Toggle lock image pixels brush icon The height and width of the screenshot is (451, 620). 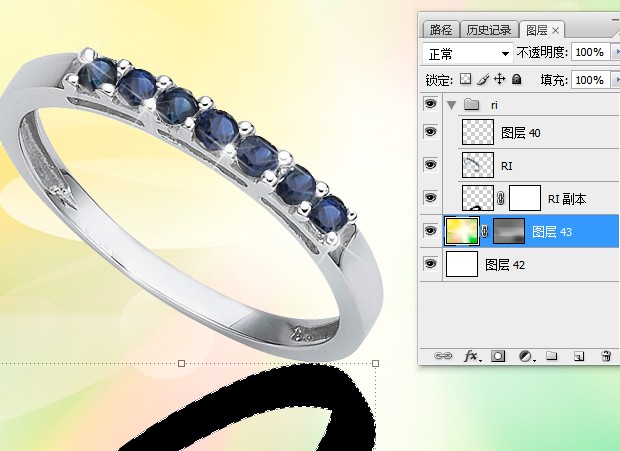click(x=483, y=79)
